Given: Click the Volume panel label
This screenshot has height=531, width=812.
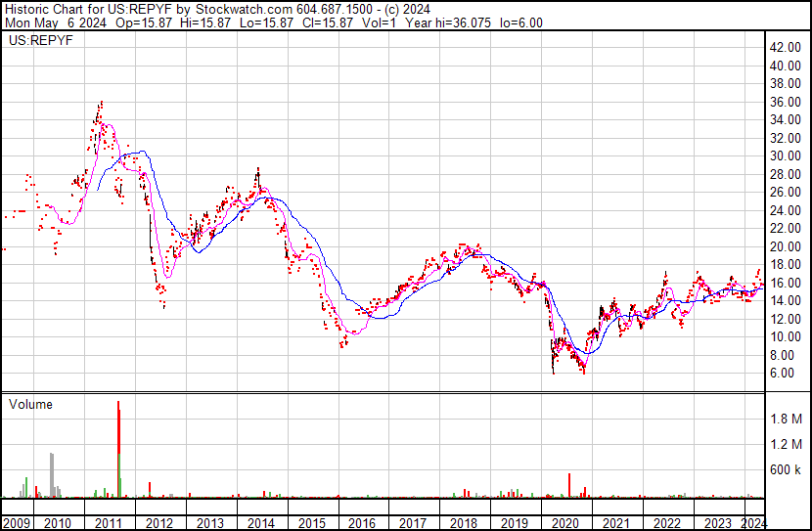Looking at the screenshot, I should tap(30, 404).
